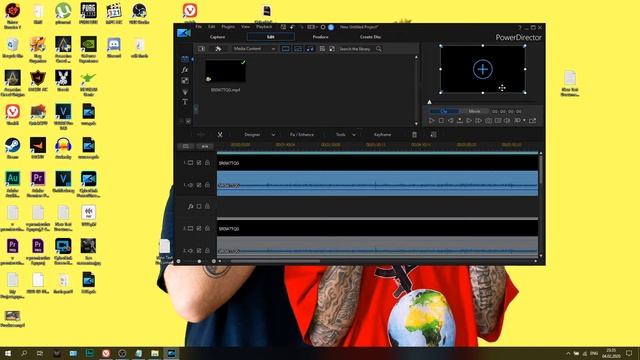Lock video track 2

coord(207,228)
